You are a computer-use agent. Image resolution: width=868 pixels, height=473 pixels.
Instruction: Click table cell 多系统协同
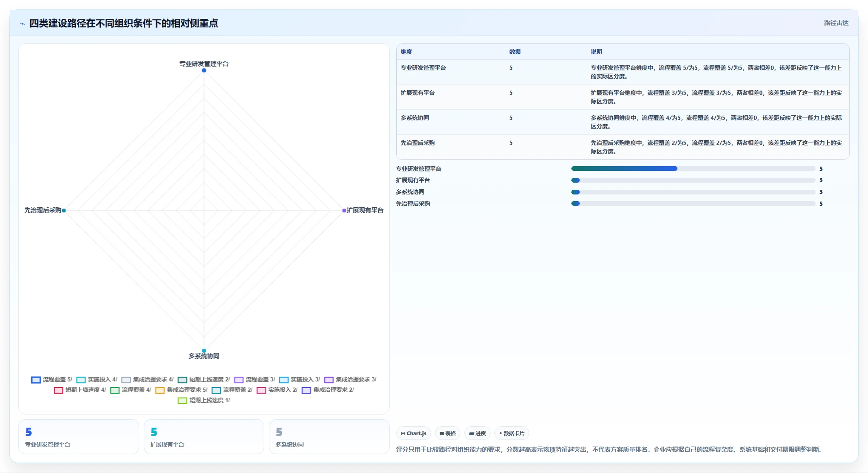pyautogui.click(x=415, y=118)
